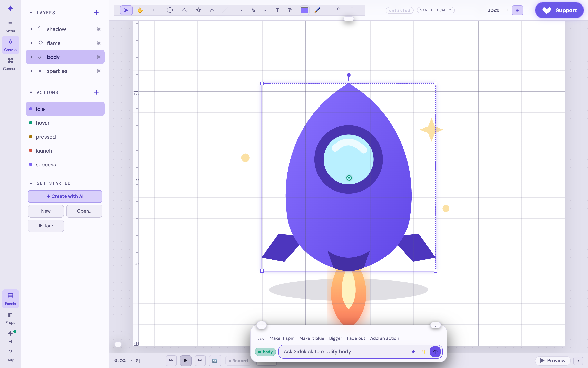Select the rectangle shape tool

click(156, 10)
